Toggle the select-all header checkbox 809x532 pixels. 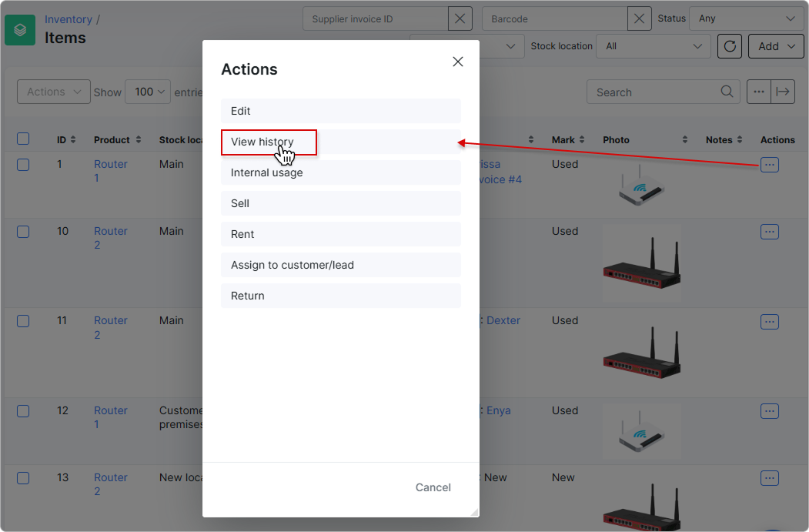[23, 139]
